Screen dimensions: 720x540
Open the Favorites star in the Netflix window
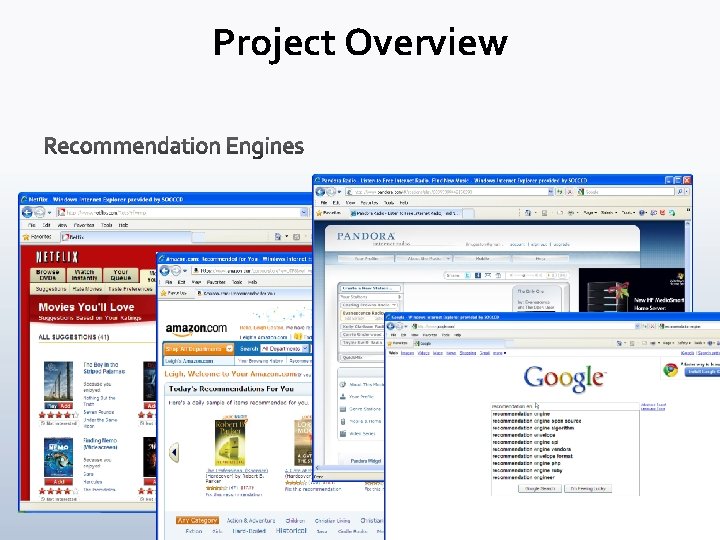coord(26,237)
